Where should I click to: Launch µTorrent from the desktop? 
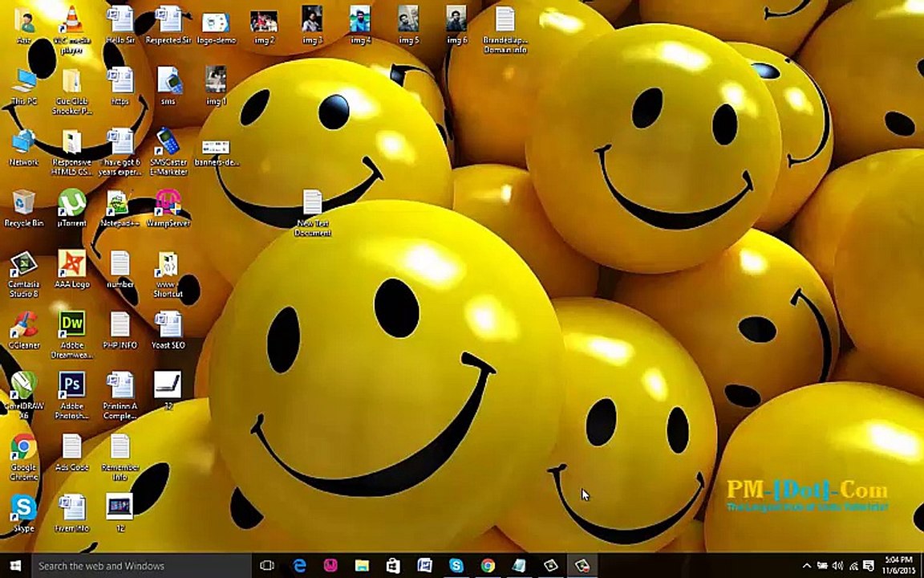(71, 202)
